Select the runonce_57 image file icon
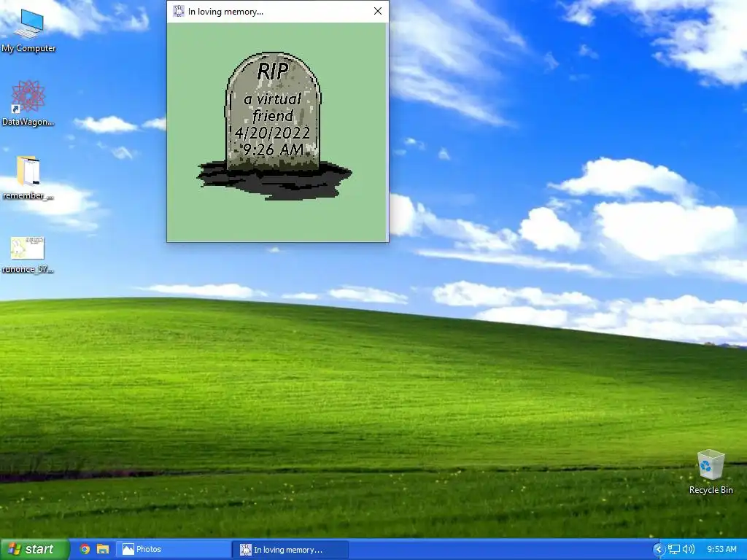Screen dimensions: 747x560 coord(28,254)
